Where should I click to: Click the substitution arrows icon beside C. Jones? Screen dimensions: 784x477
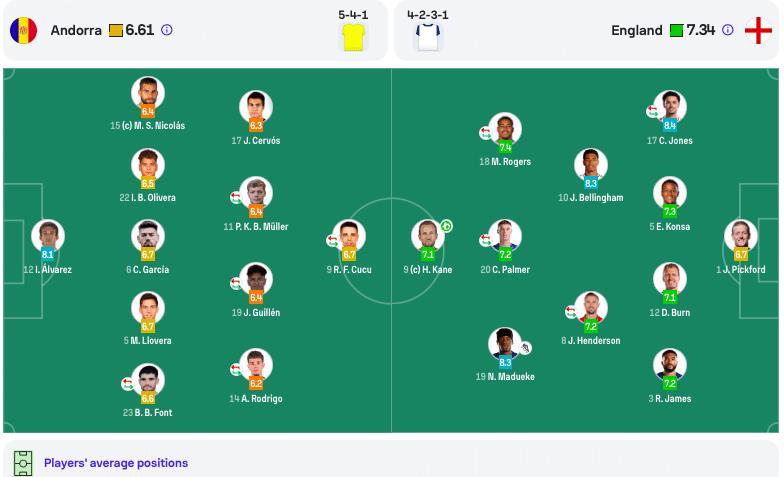[652, 111]
